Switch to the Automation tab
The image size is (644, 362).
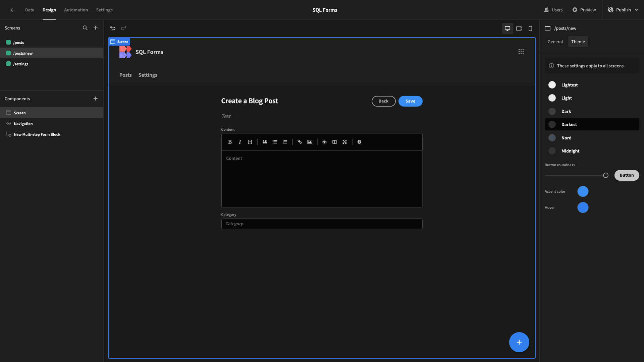pos(76,10)
